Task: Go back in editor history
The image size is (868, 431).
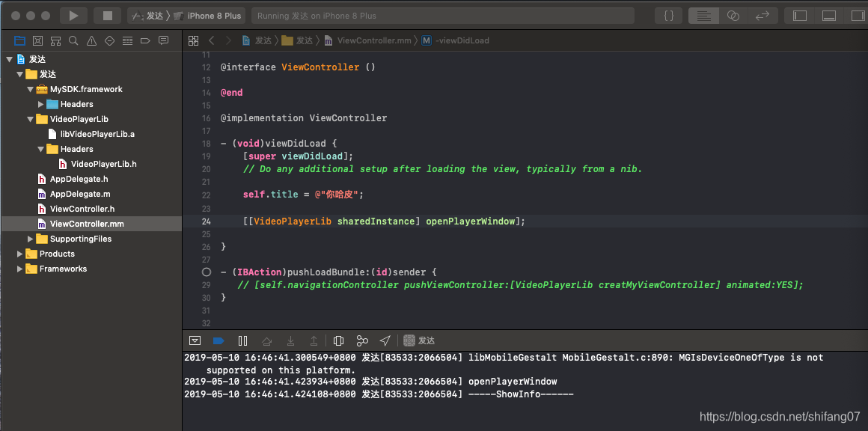Action: click(211, 40)
